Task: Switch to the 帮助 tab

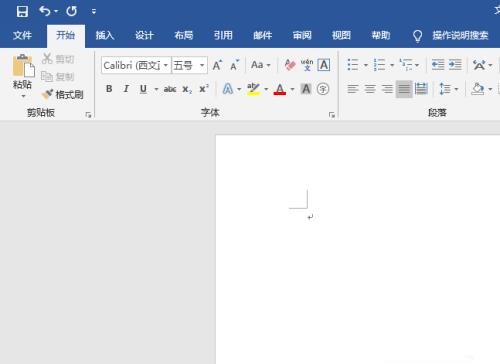Action: [x=381, y=35]
